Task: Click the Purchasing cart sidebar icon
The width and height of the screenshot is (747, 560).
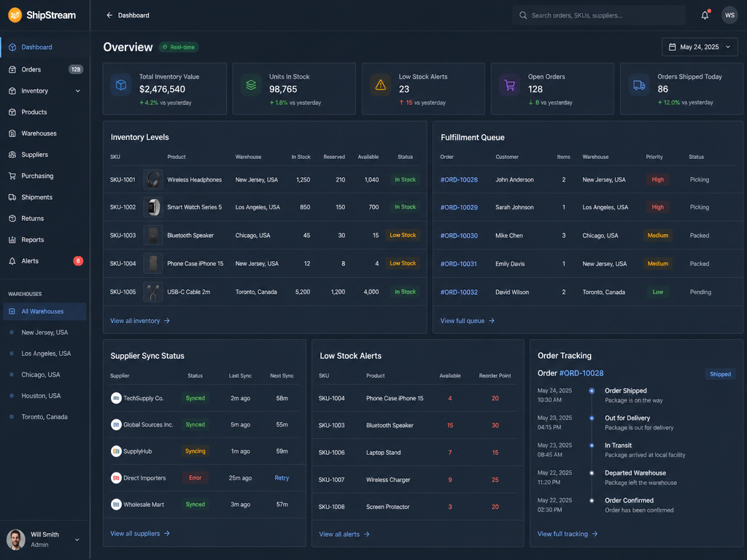Action: point(12,176)
